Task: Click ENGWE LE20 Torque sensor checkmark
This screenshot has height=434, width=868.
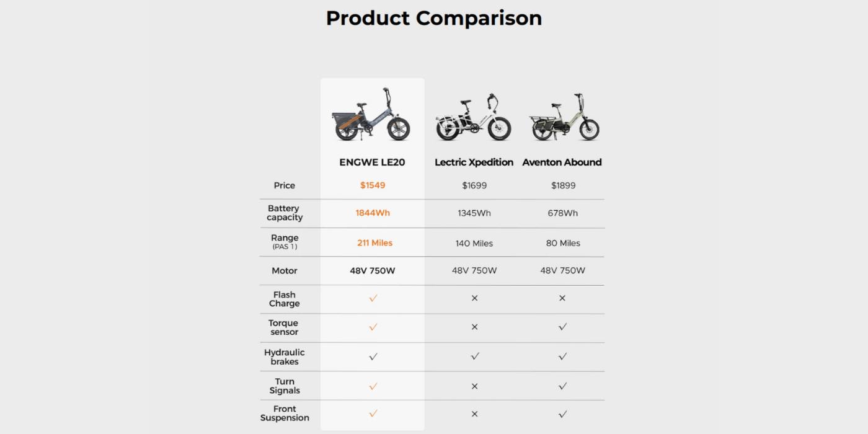Action: click(373, 327)
